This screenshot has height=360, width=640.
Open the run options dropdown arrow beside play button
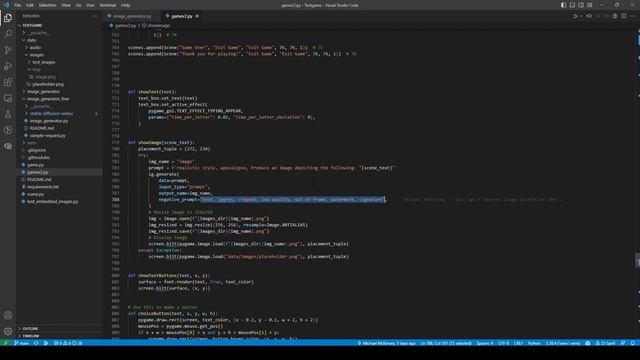581,16
